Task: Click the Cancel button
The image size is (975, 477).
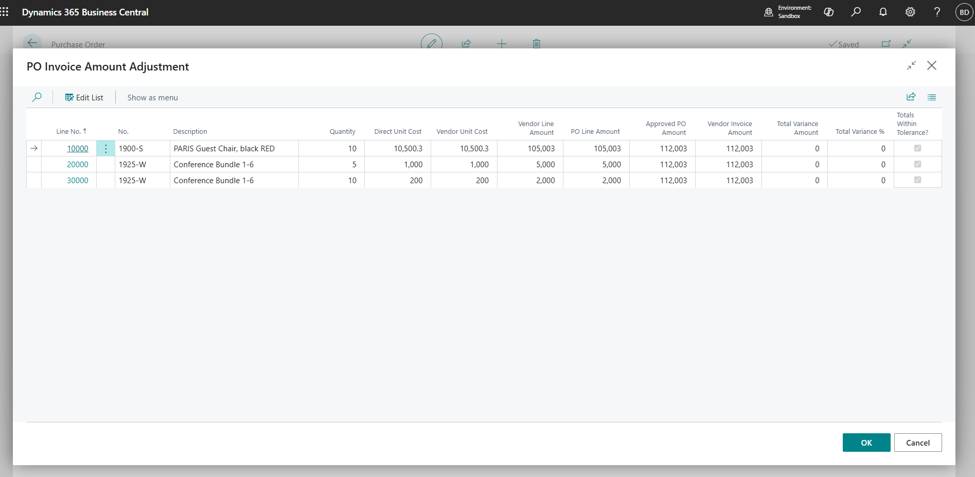Action: (918, 443)
